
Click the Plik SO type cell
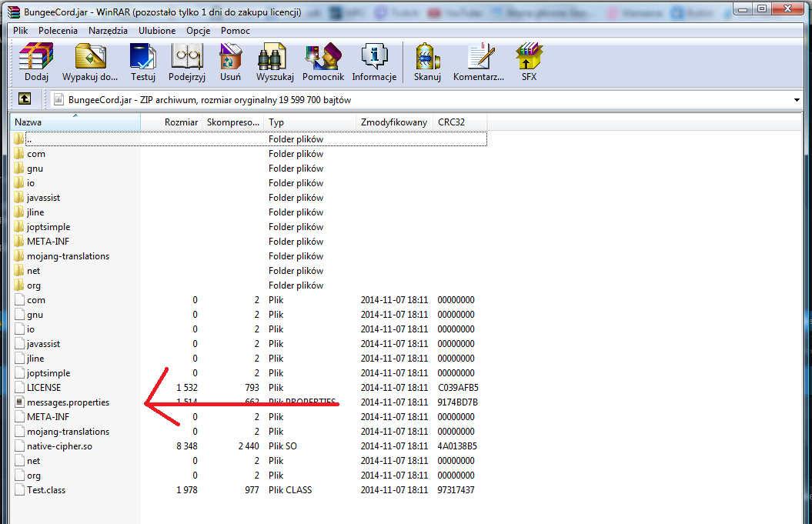[x=282, y=446]
